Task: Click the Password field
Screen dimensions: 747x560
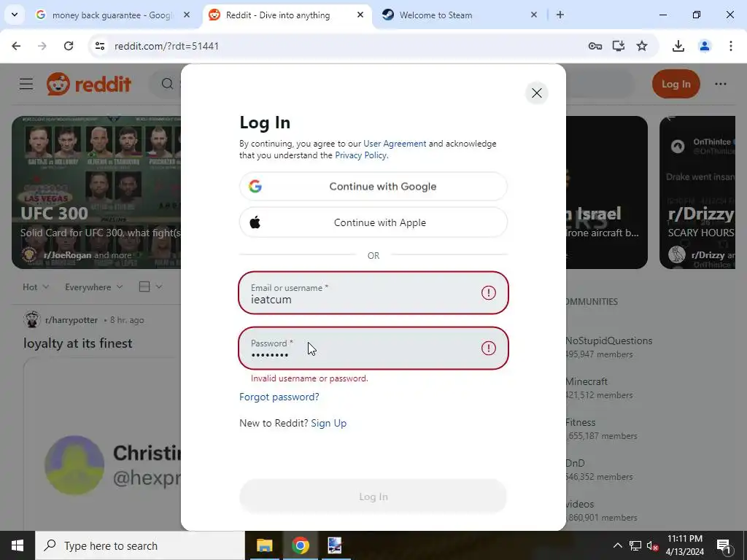Action: (373, 348)
